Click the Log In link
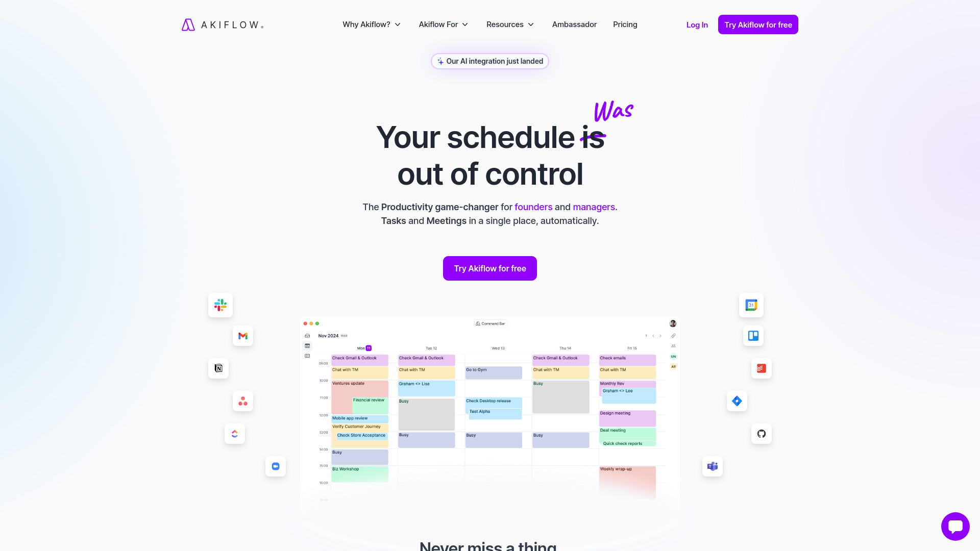This screenshot has width=980, height=551. click(x=697, y=24)
